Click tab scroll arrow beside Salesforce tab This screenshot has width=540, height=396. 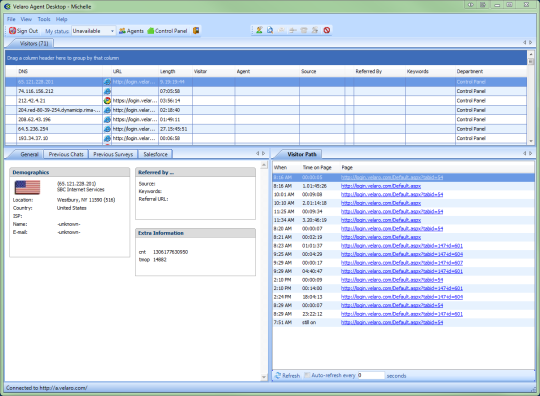point(257,154)
